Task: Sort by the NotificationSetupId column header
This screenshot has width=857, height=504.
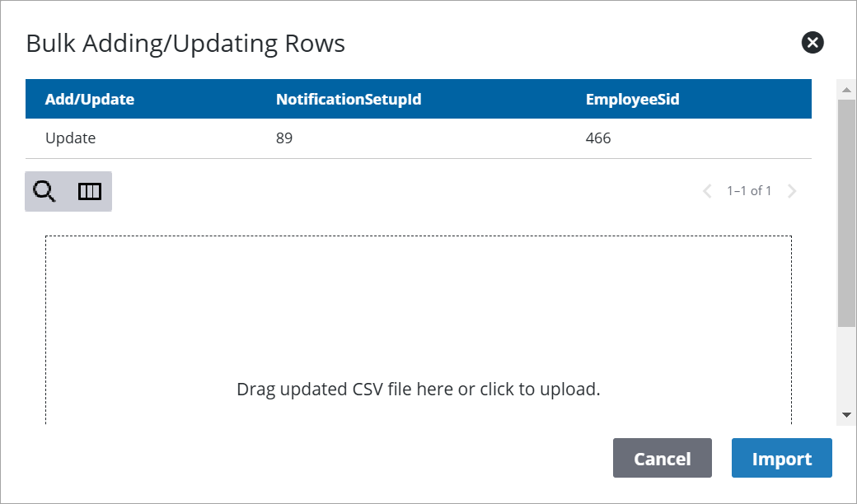Action: pos(349,100)
